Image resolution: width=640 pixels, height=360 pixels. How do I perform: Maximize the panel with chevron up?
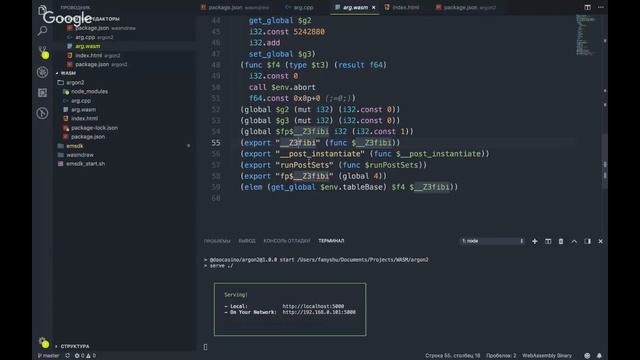[574, 241]
